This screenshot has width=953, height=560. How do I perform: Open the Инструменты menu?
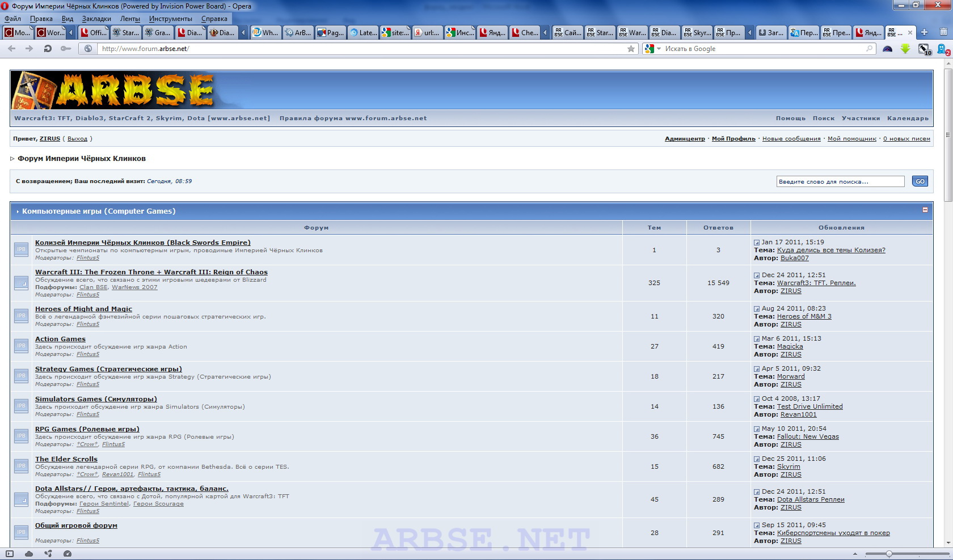pos(171,19)
